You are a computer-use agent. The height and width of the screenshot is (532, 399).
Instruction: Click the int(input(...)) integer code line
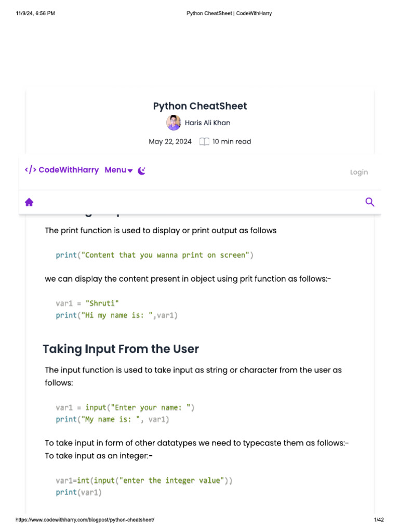(x=144, y=481)
